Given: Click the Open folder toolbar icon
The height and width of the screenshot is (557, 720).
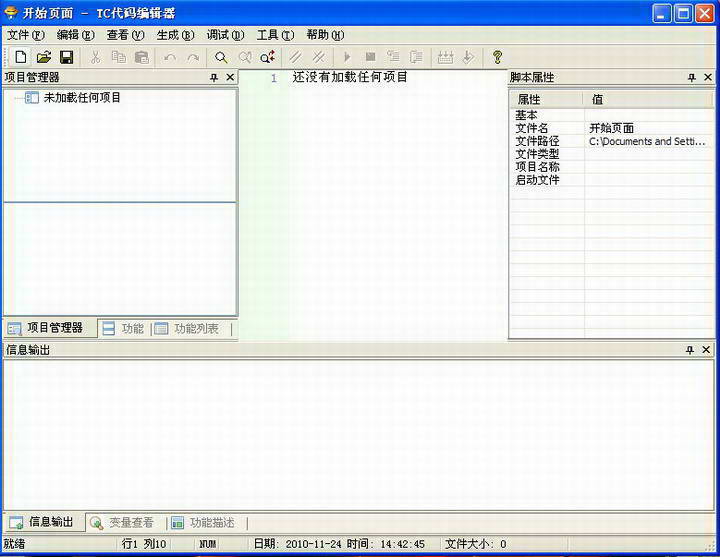Looking at the screenshot, I should 43,58.
